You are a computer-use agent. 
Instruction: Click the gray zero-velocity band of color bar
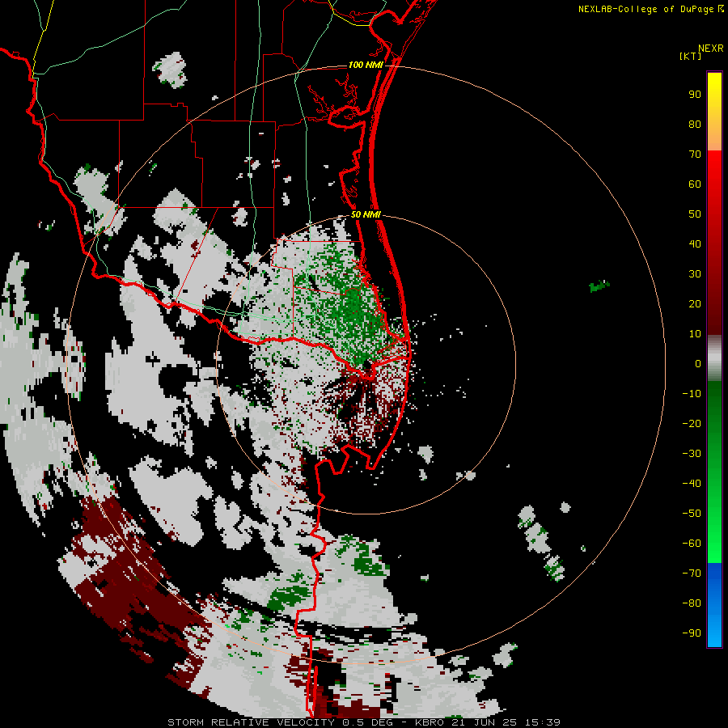(714, 358)
